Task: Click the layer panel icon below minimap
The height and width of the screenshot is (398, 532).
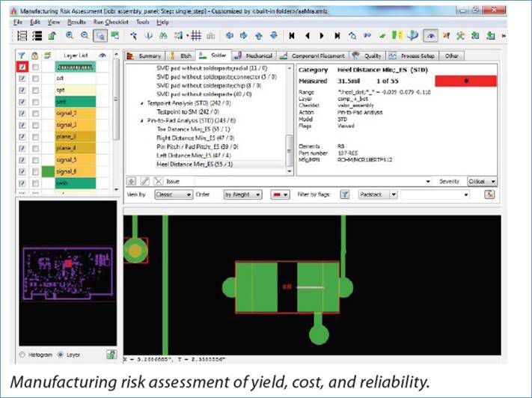Action: (111, 354)
